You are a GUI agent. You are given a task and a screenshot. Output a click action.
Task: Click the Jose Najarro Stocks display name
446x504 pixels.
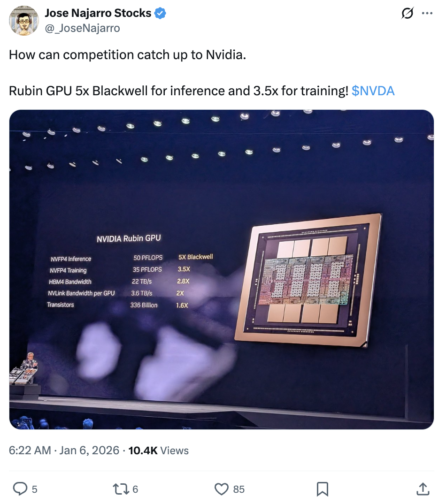[98, 14]
